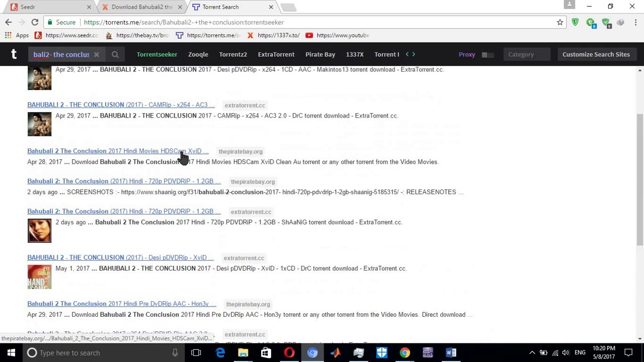The width and height of the screenshot is (644, 362).
Task: Close the Torrent Search tab
Action: 271,7
